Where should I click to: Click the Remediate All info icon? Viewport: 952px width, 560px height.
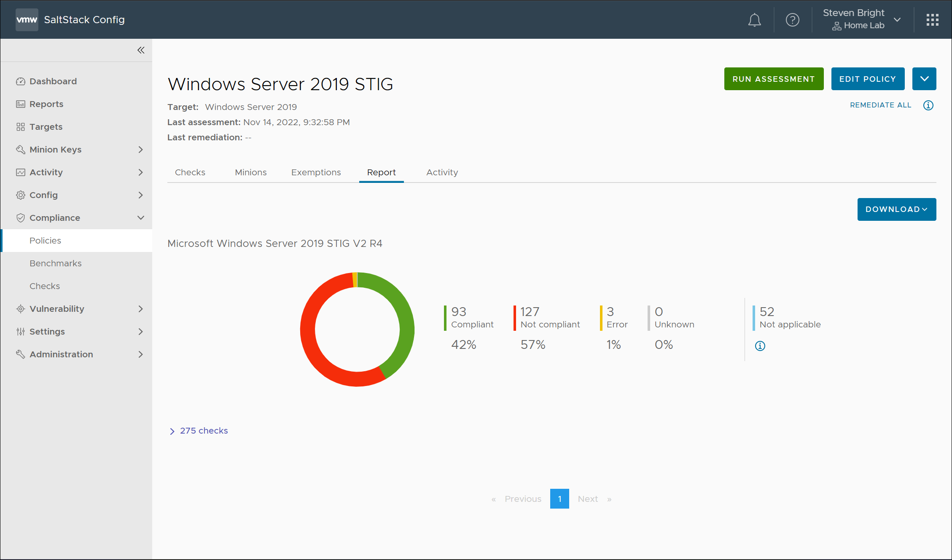tap(928, 105)
